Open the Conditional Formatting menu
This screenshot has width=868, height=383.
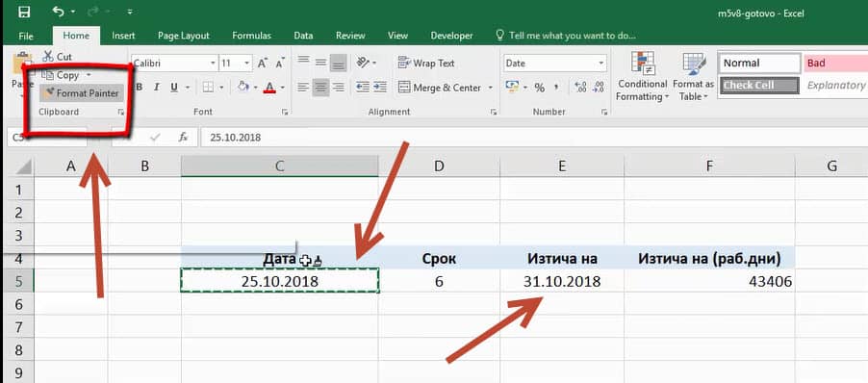(x=643, y=77)
